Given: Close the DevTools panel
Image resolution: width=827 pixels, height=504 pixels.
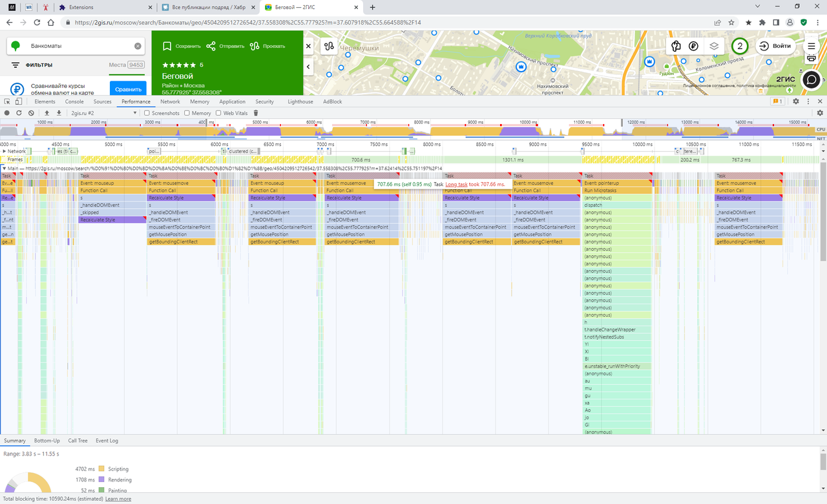Looking at the screenshot, I should (x=821, y=101).
